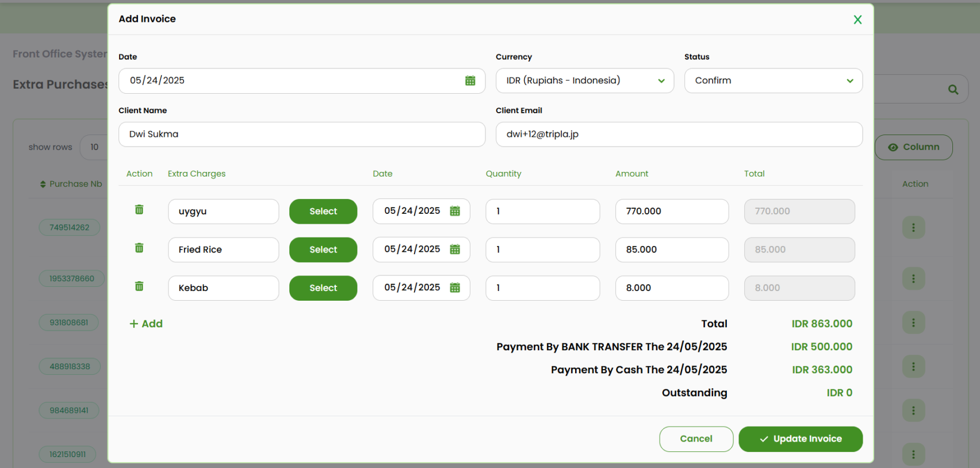
Task: Close the Add Invoice dialog with X
Action: point(857,20)
